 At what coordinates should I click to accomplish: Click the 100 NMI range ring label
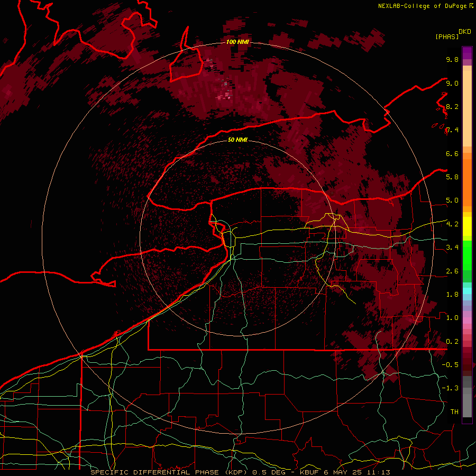tap(237, 42)
